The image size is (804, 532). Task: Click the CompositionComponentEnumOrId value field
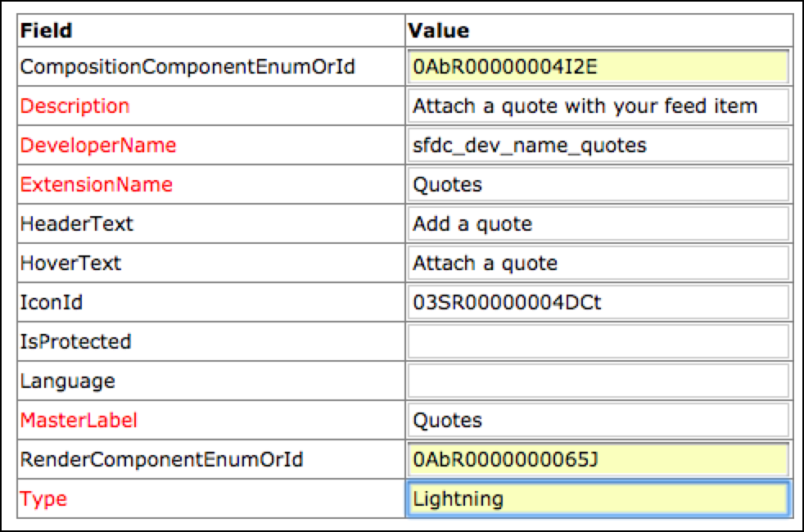click(598, 67)
